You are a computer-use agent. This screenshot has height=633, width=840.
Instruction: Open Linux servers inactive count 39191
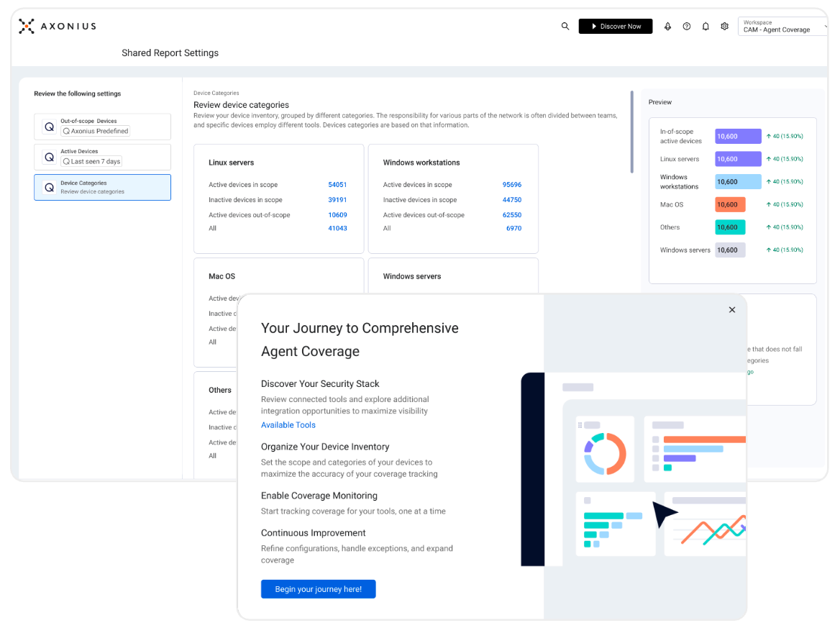(x=337, y=199)
